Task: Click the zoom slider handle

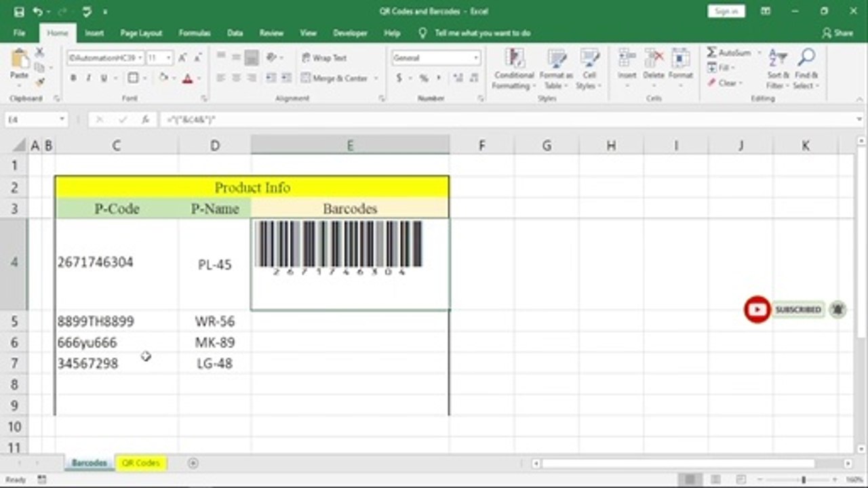Action: pyautogui.click(x=804, y=480)
